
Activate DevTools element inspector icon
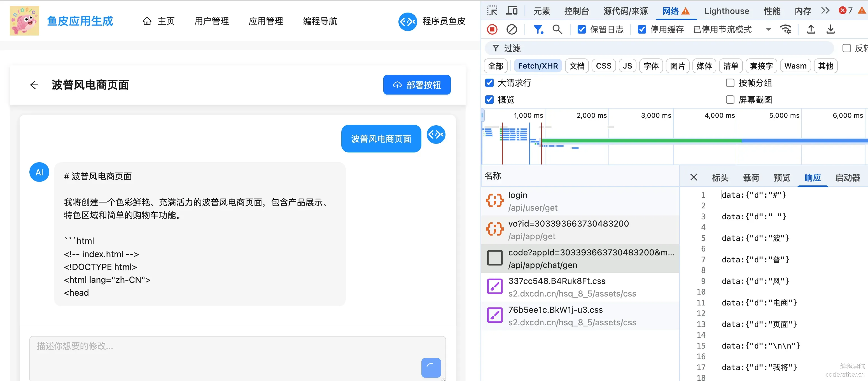(492, 11)
